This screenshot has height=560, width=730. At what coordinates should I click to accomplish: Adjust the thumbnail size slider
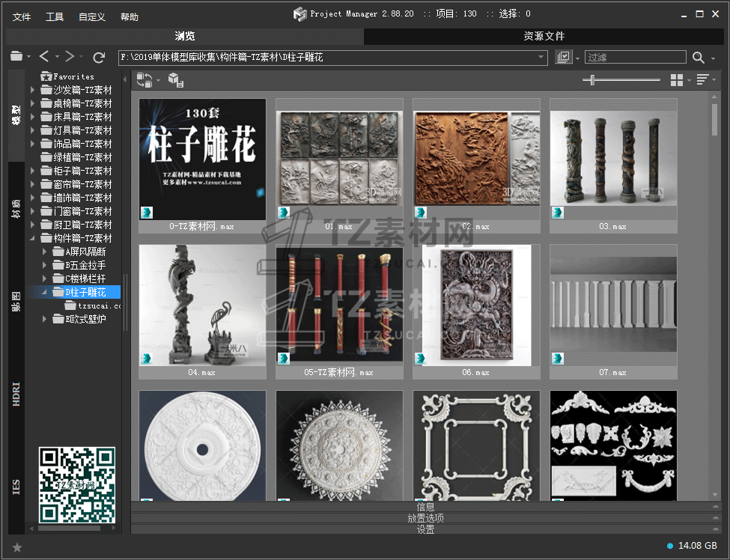(x=593, y=80)
